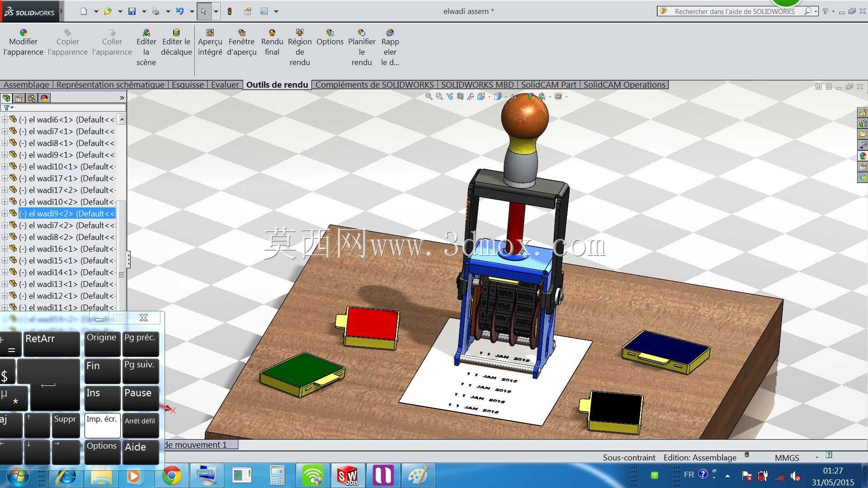
Task: Click Imp. écr. key on on-screen keyboard
Action: [x=102, y=426]
